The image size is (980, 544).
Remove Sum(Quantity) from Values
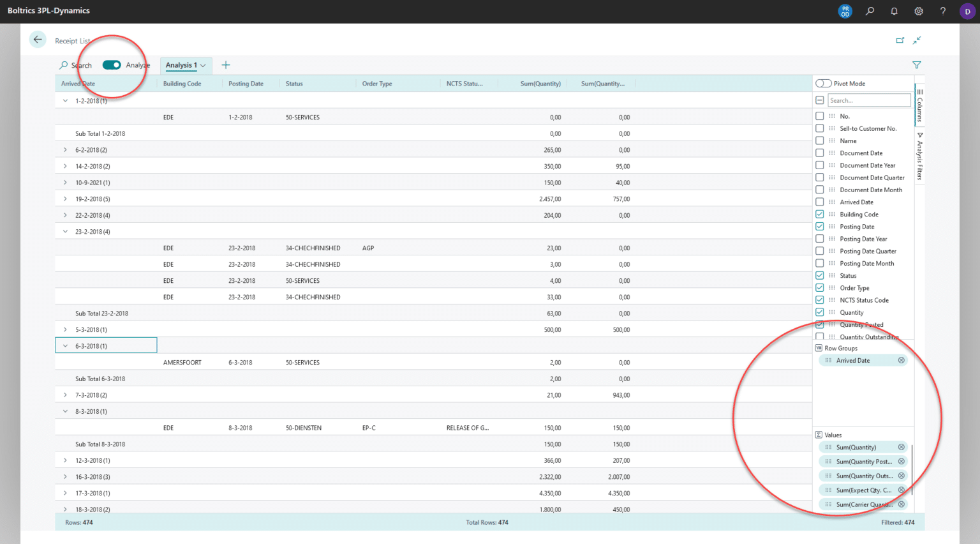[902, 447]
